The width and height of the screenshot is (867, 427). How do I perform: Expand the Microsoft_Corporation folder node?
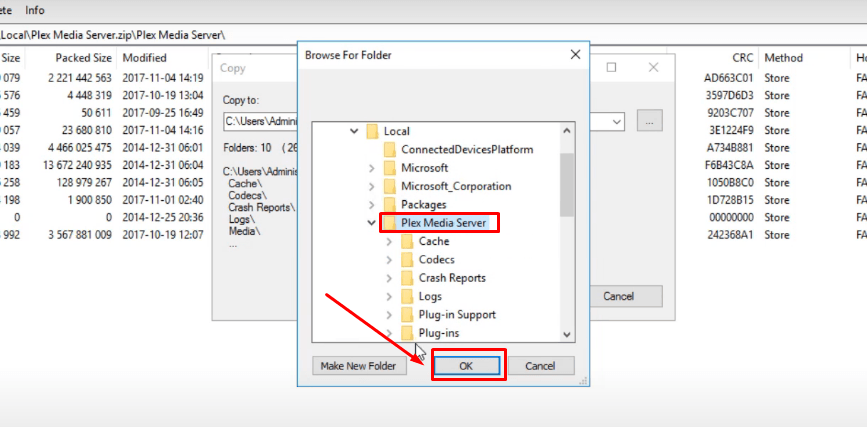click(372, 186)
